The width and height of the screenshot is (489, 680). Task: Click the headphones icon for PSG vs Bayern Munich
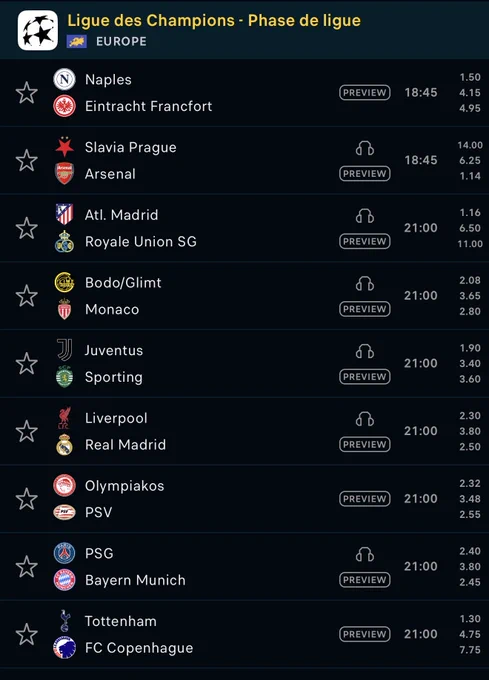365,554
